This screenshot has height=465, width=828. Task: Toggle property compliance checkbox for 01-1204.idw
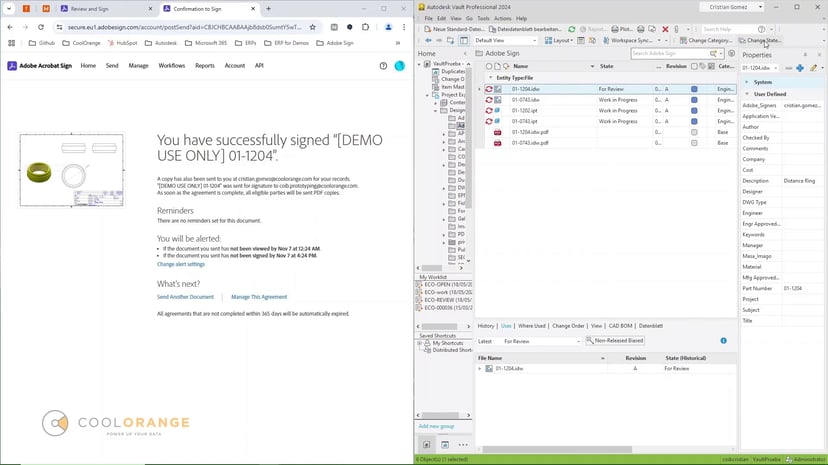click(x=694, y=89)
